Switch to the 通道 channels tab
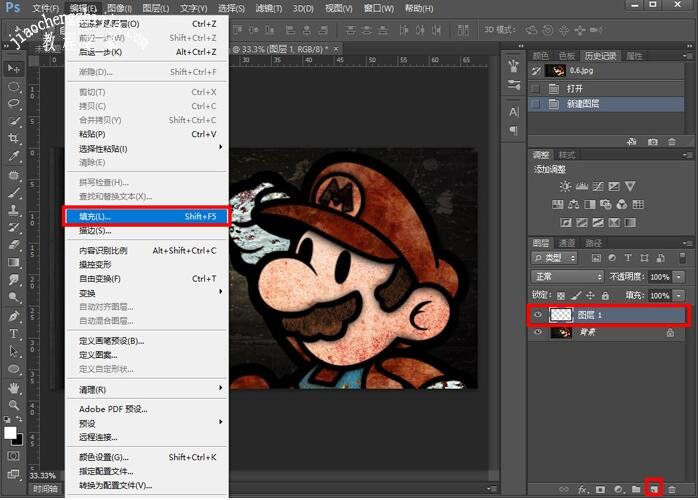698x500 pixels. point(566,242)
